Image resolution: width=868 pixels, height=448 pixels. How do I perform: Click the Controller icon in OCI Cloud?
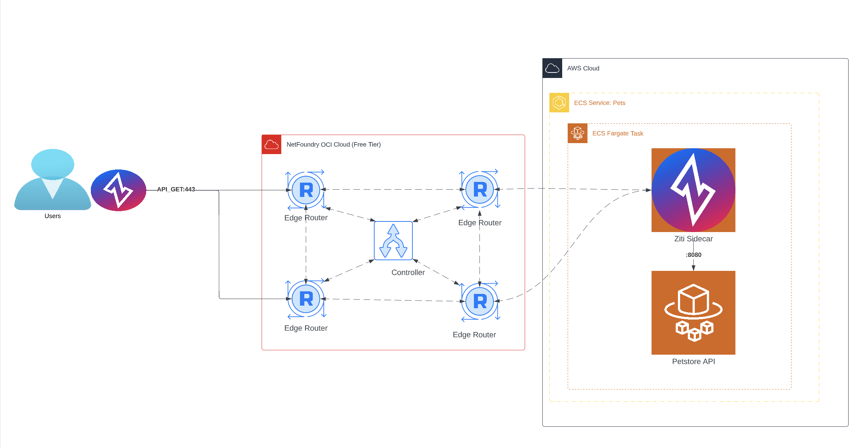click(x=393, y=240)
